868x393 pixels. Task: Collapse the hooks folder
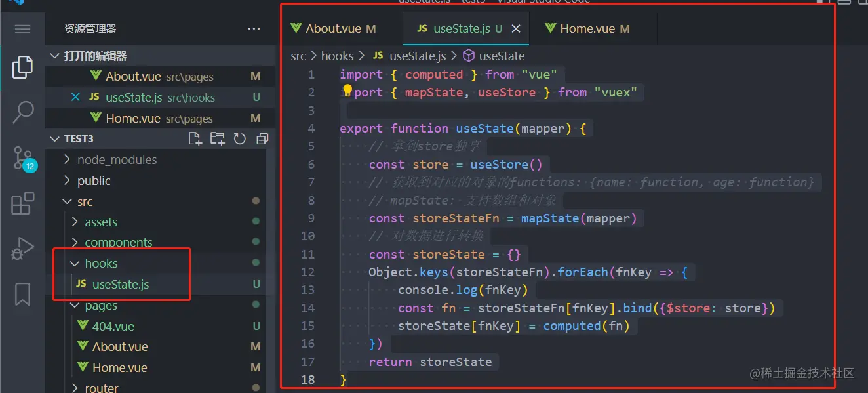[101, 264]
